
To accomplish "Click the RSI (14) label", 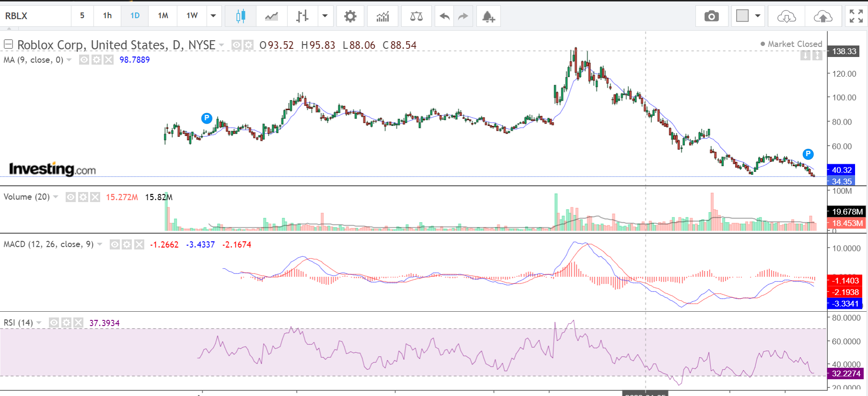I will click(18, 323).
